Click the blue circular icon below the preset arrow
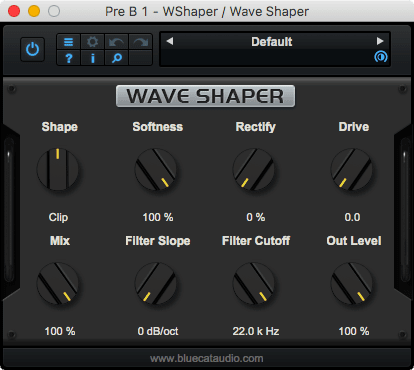Screen dimensions: 414x370 [x=381, y=57]
